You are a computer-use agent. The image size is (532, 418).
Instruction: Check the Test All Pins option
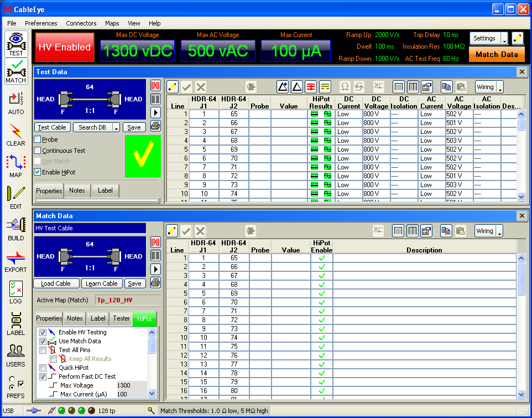pos(43,350)
